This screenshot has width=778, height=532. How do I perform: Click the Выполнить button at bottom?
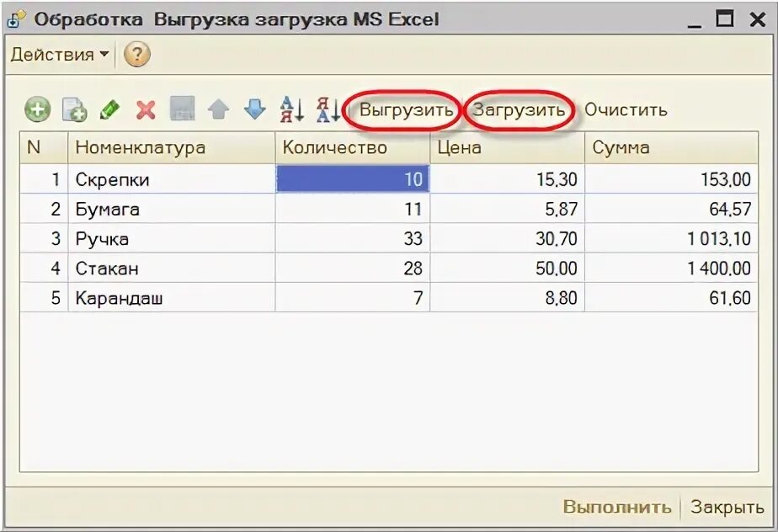616,507
